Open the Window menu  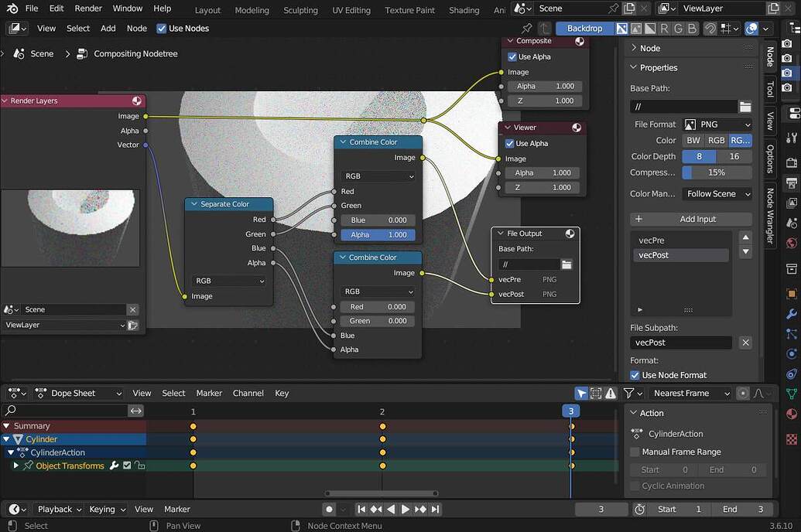tap(127, 9)
